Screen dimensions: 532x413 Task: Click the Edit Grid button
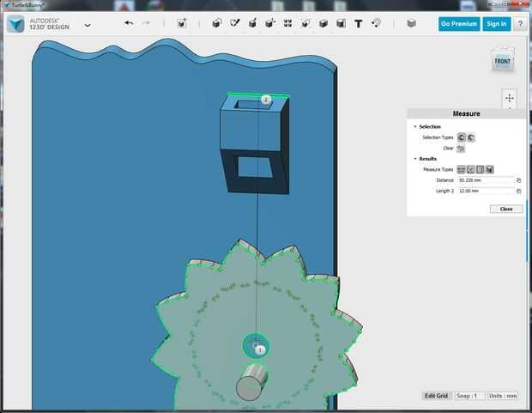point(436,396)
